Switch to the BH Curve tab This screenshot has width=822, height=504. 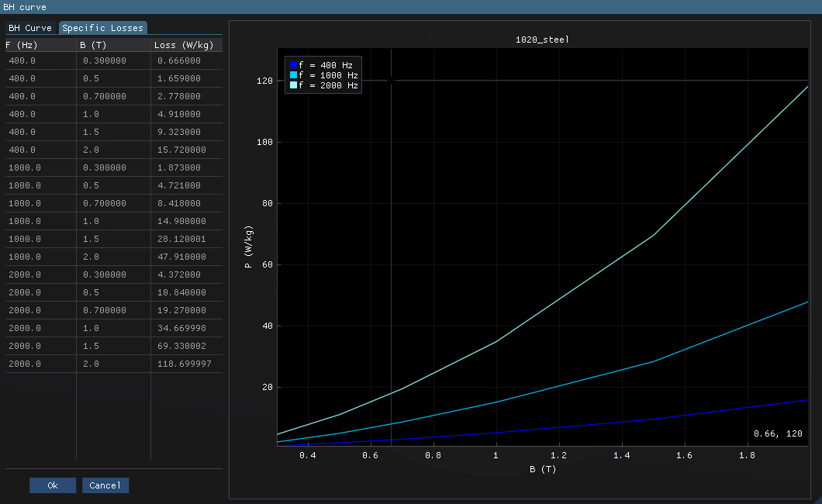[31, 27]
